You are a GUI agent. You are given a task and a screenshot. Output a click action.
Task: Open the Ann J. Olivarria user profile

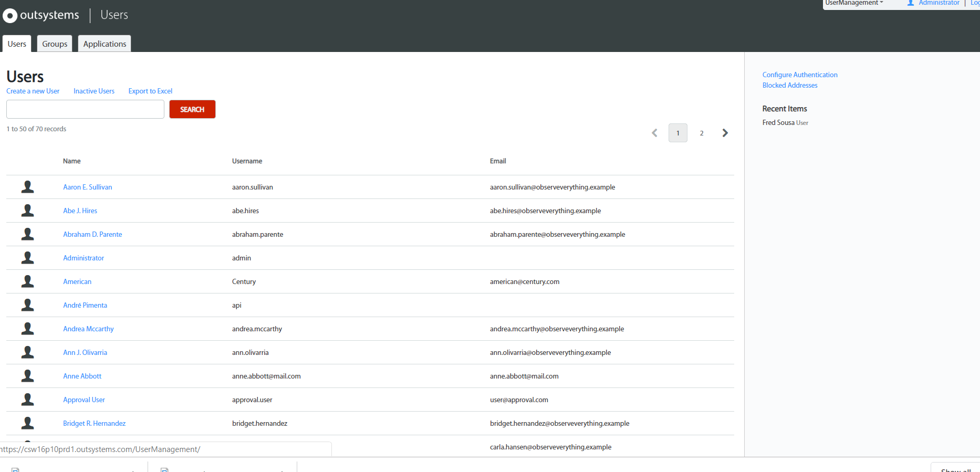pos(85,352)
